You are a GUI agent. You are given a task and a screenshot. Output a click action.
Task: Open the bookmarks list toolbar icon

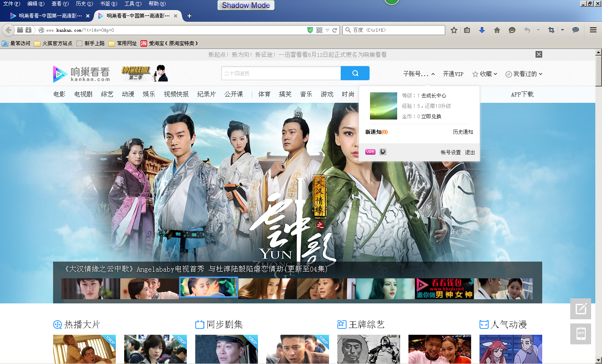click(x=467, y=30)
